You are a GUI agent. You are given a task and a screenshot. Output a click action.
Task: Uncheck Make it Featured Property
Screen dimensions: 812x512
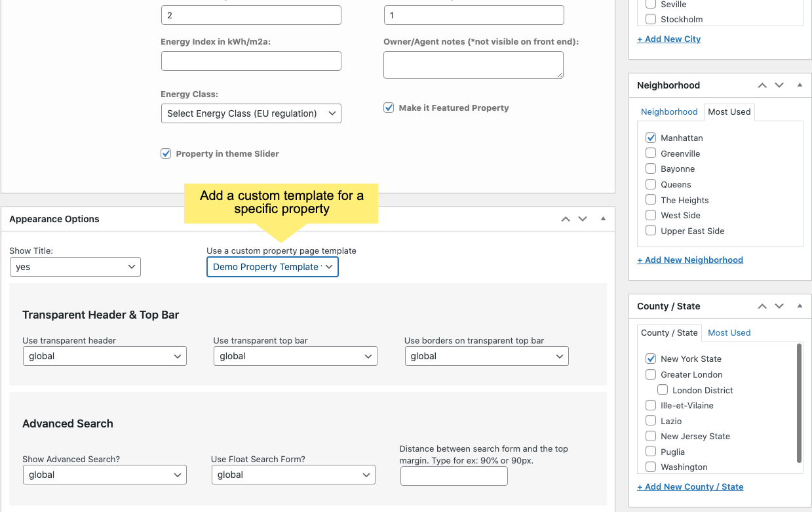[x=389, y=108]
